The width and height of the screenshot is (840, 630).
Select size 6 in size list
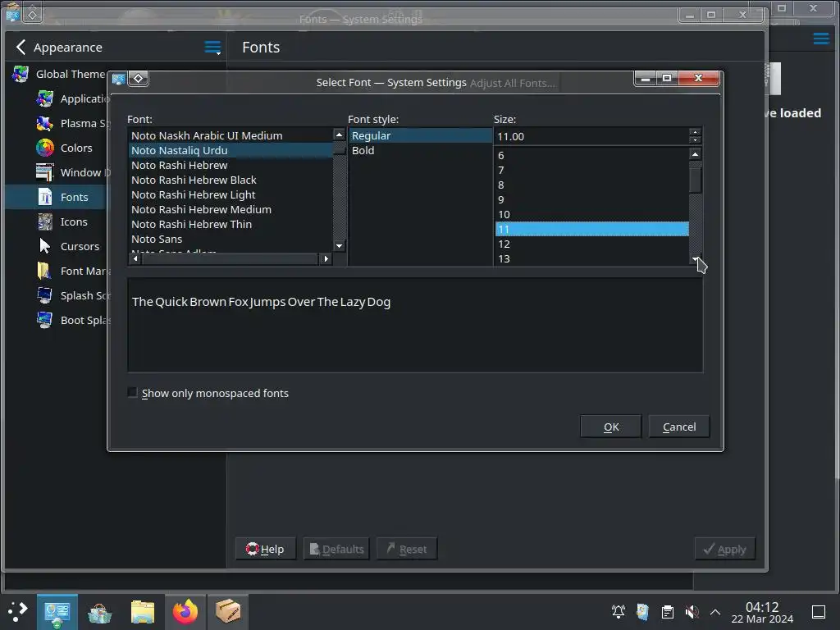pos(592,155)
